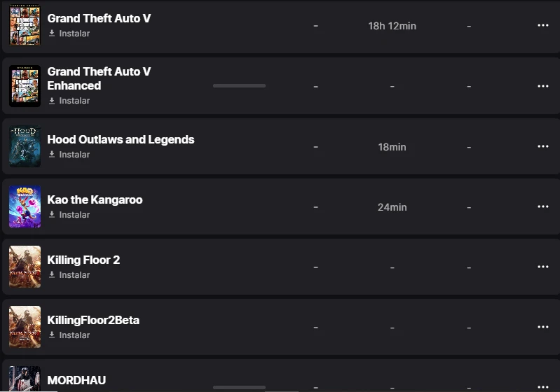Open more options for Hood Outlaws and Legends

tap(542, 147)
